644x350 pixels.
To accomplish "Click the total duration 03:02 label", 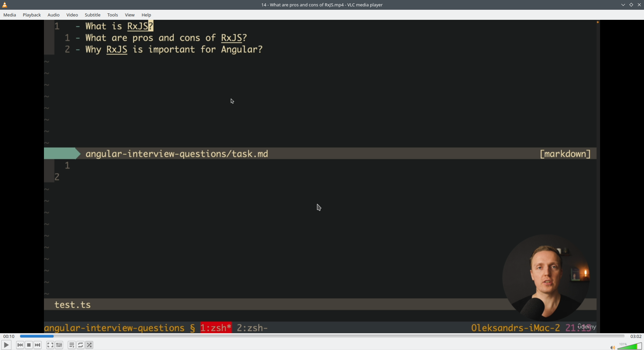I will tap(636, 336).
